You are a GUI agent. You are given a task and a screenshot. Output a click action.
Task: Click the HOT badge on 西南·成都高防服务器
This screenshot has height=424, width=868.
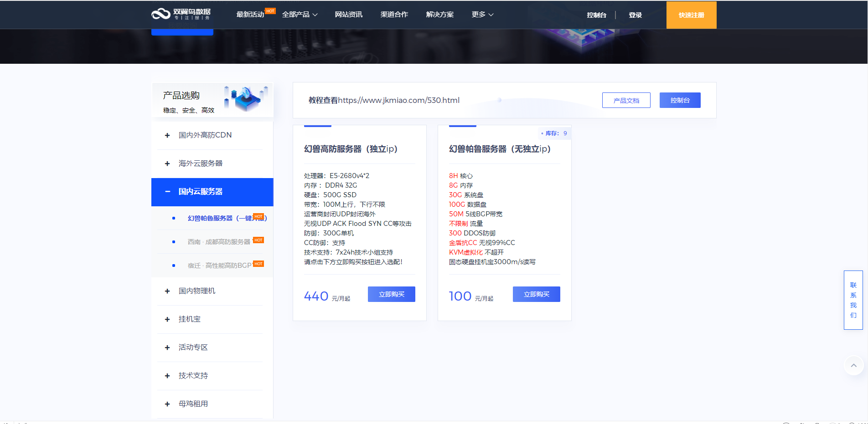258,240
